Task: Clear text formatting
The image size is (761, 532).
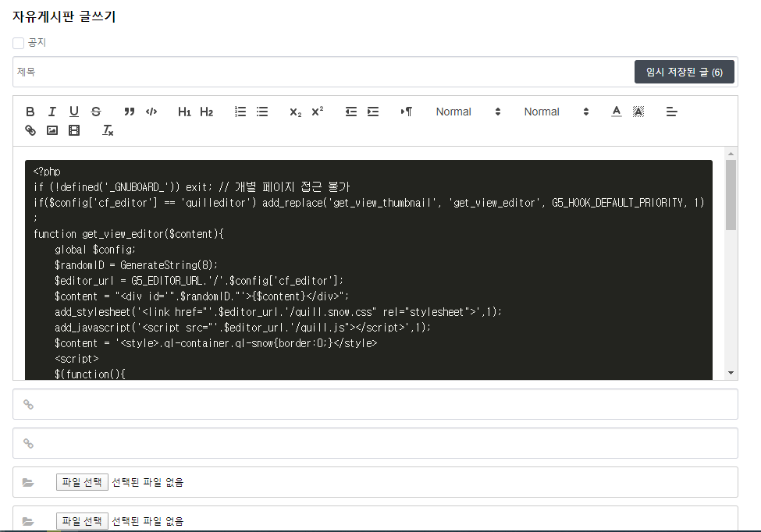Action: point(108,130)
